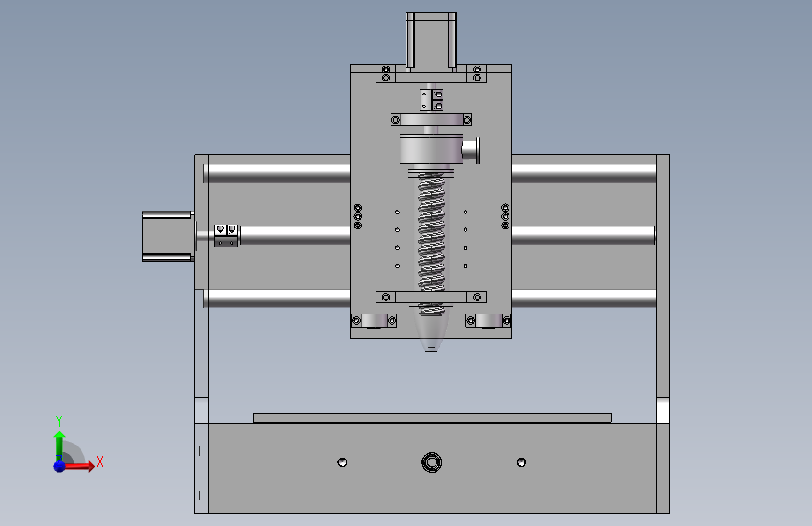Screen dimensions: 812x526
Task: Select the left small hole on base panel
Action: coord(342,461)
